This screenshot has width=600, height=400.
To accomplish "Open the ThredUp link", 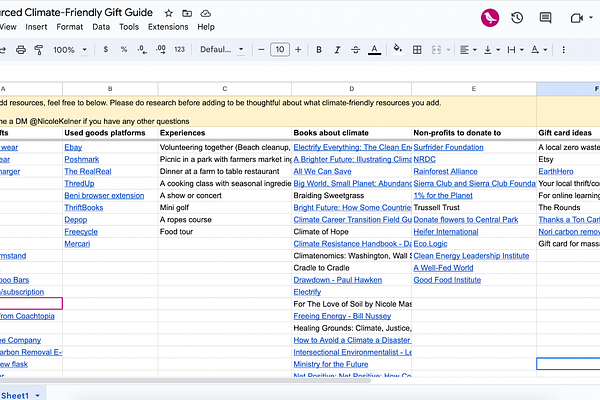I will 79,183.
